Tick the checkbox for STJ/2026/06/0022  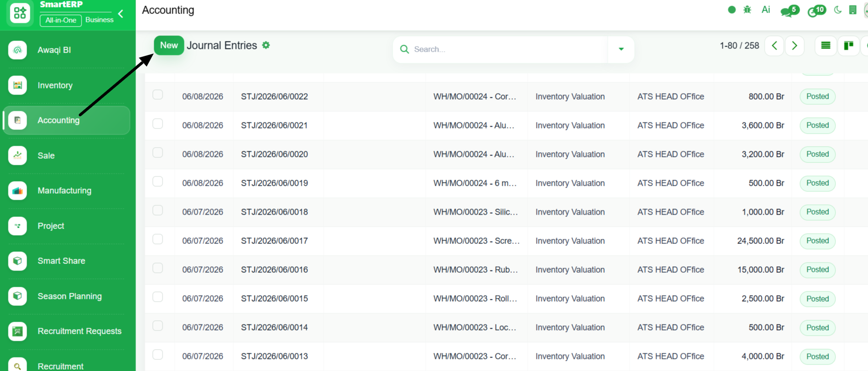click(x=158, y=95)
